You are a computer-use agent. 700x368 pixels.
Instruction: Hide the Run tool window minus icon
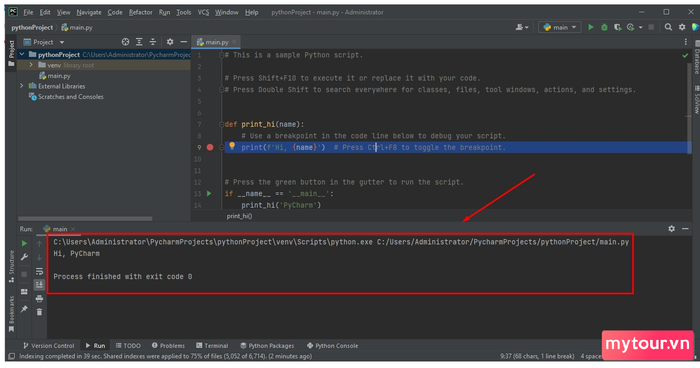(x=685, y=229)
